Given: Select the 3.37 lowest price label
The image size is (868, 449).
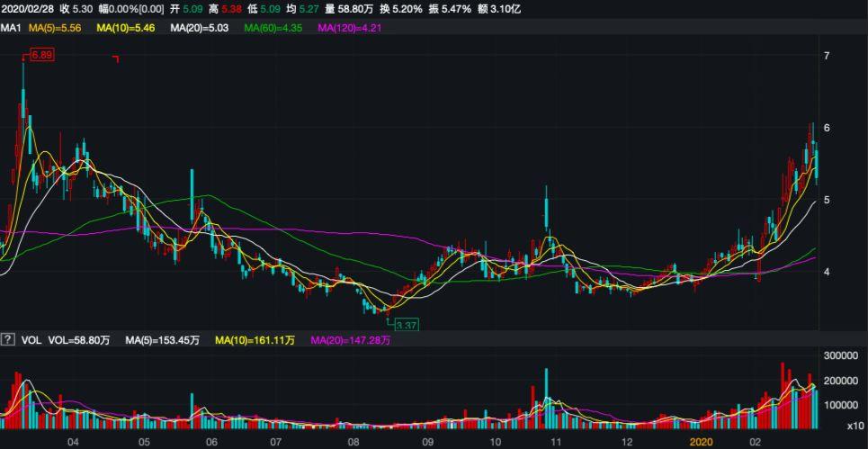Looking at the screenshot, I should click(407, 324).
